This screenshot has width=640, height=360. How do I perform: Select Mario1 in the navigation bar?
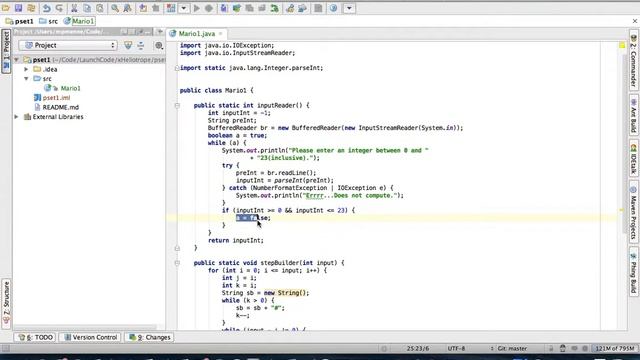80,21
